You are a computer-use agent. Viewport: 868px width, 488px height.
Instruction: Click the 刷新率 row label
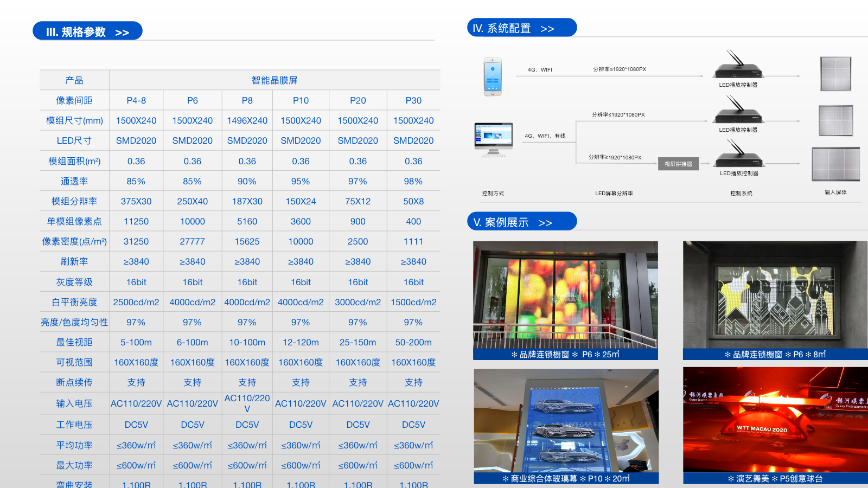[74, 261]
